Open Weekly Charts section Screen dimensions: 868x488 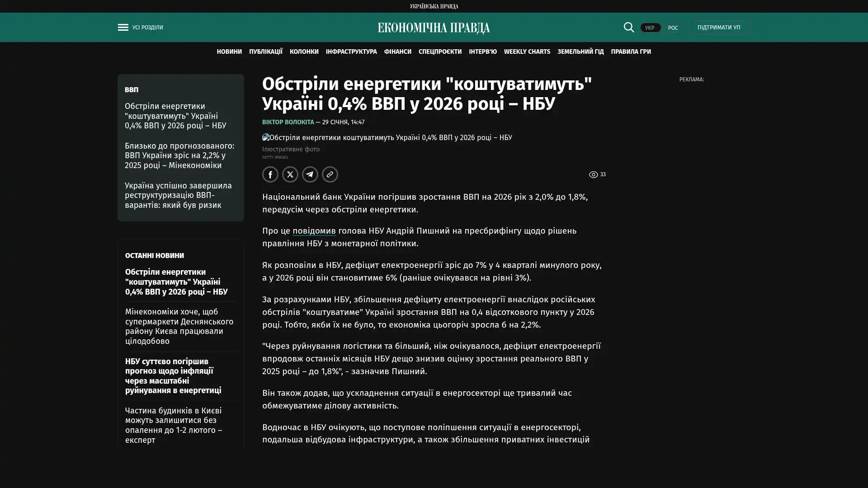(527, 52)
